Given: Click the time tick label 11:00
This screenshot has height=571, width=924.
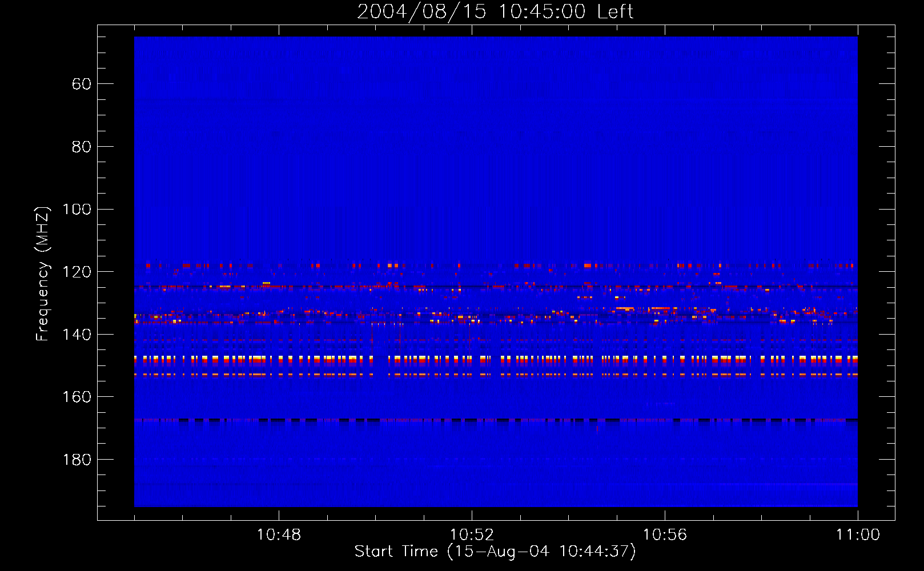Looking at the screenshot, I should [x=858, y=535].
